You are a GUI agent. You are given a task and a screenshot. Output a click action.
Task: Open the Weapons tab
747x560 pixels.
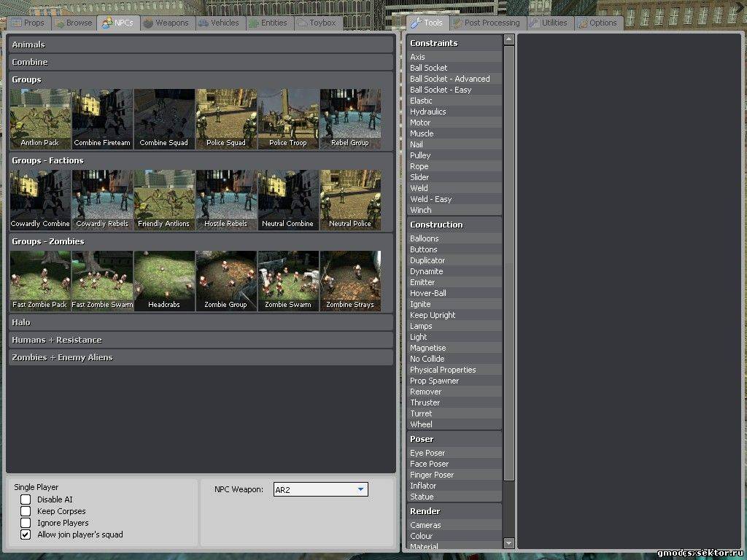click(x=167, y=23)
